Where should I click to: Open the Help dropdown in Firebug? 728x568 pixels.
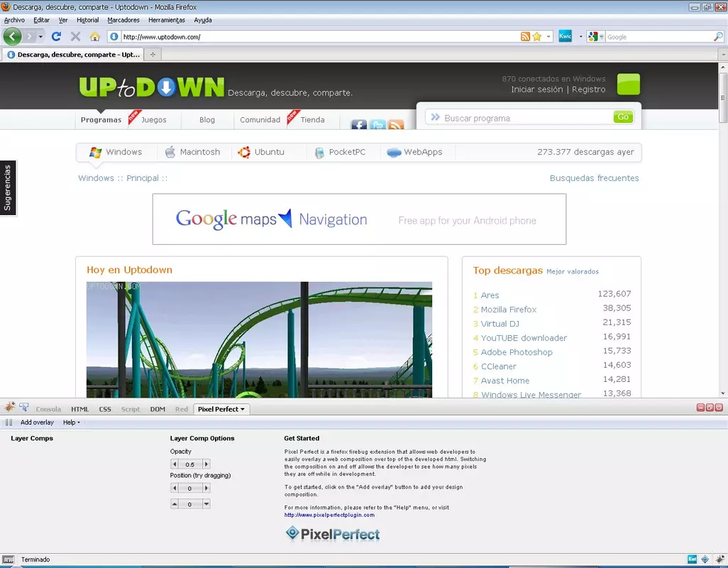click(72, 422)
